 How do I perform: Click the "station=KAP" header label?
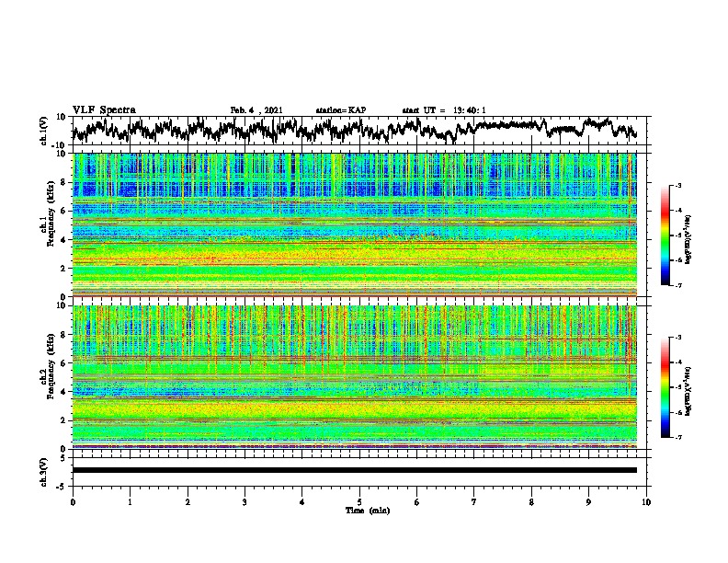point(341,110)
